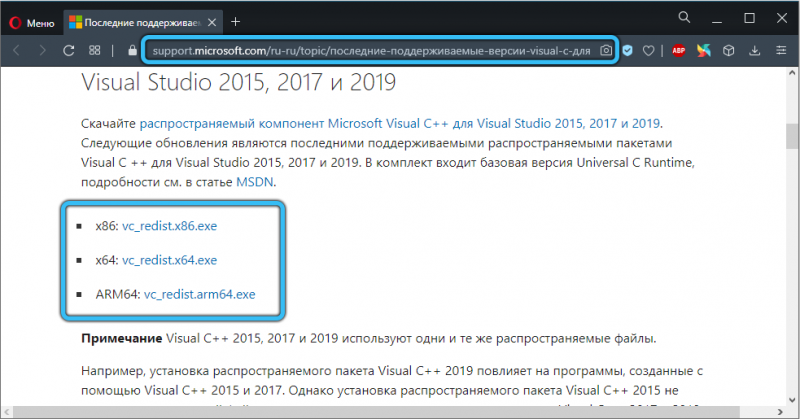The width and height of the screenshot is (800, 419).
Task: Download vc_redist.x64.exe
Action: pyautogui.click(x=169, y=260)
